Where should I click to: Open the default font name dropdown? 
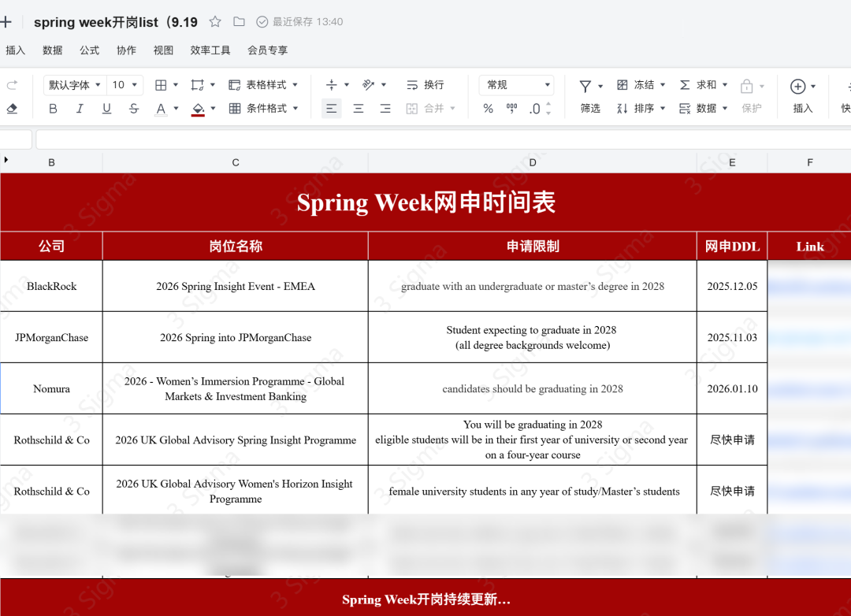75,85
